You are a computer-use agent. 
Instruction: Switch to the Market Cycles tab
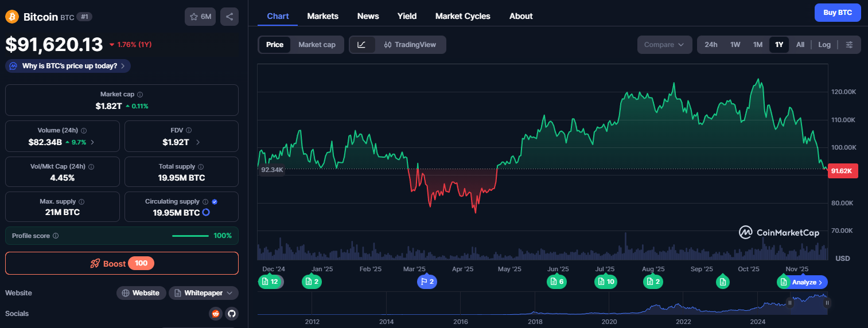[x=462, y=16]
